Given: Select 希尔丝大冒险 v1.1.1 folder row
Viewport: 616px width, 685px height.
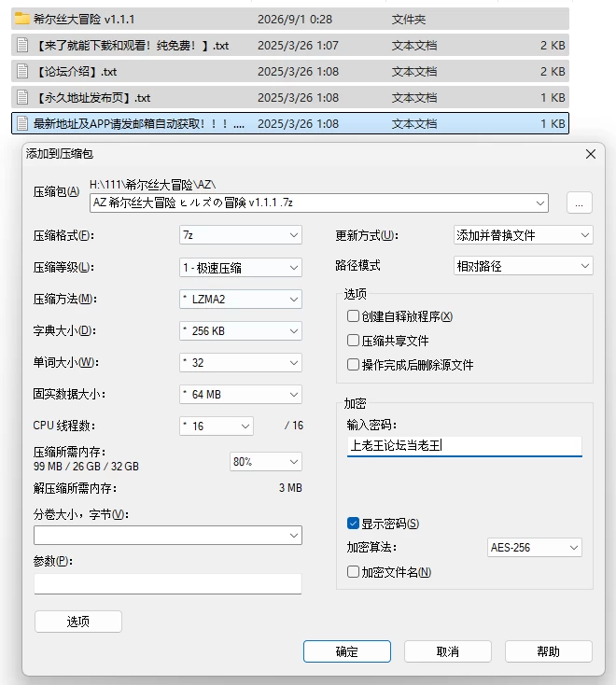Looking at the screenshot, I should pyautogui.click(x=290, y=19).
